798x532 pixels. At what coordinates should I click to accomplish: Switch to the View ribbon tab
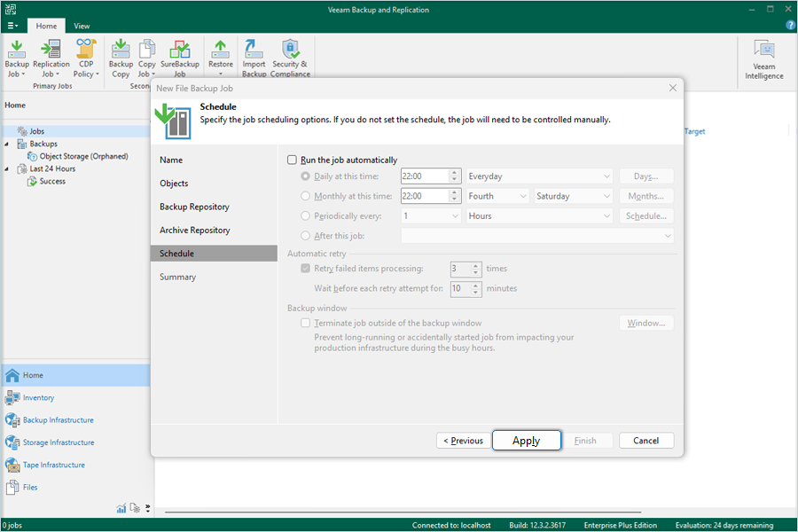82,26
